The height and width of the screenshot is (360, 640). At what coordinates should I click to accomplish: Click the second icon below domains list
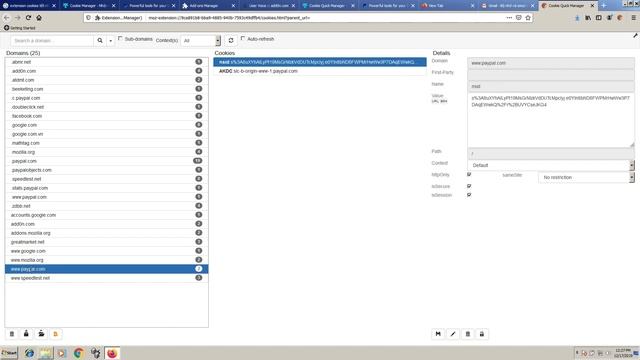[26, 334]
